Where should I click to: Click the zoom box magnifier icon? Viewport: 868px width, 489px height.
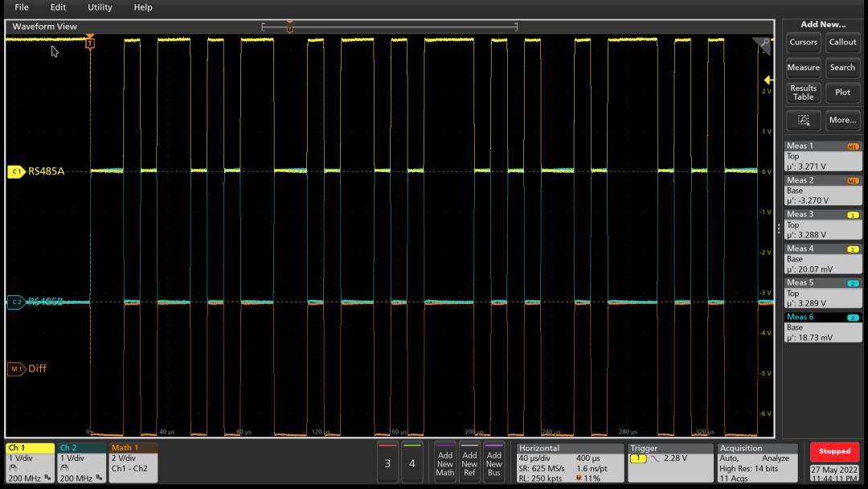(803, 120)
